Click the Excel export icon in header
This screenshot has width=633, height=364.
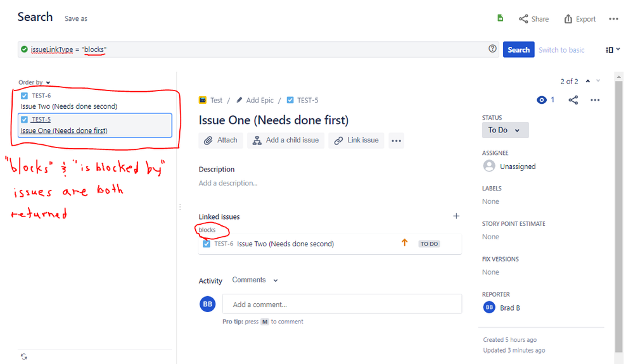[x=500, y=18]
